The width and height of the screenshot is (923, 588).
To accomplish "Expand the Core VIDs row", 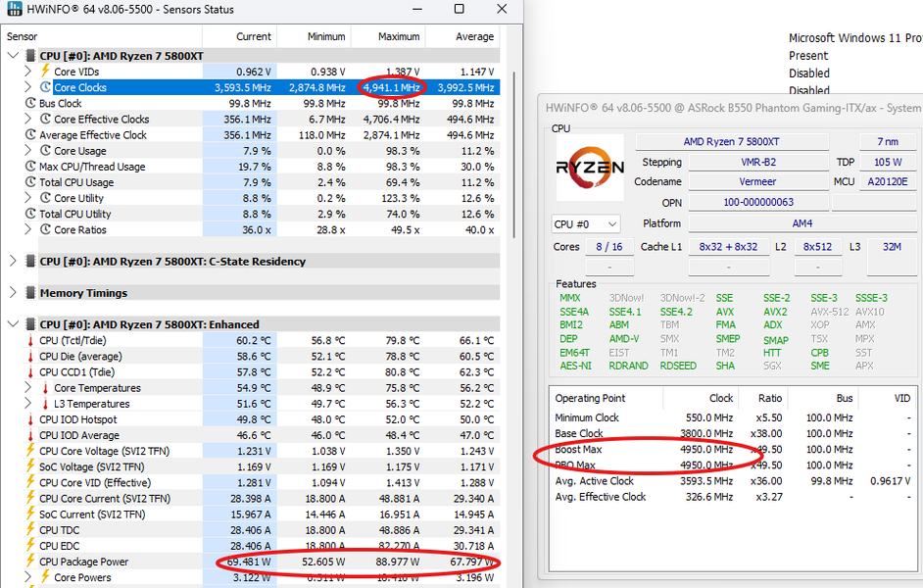I will pyautogui.click(x=28, y=72).
